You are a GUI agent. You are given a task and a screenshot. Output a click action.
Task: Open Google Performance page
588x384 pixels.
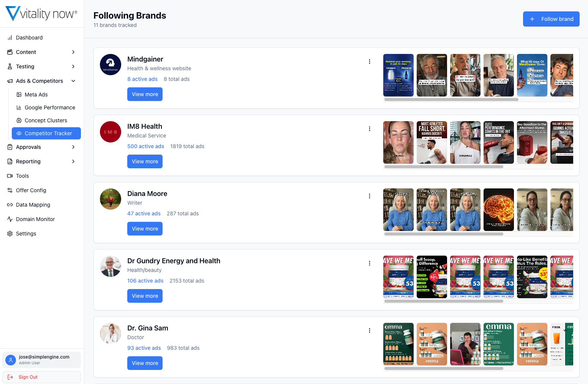(x=46, y=107)
